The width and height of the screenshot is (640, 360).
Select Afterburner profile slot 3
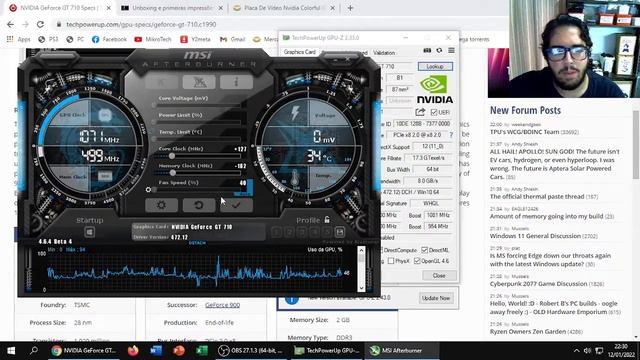click(302, 232)
